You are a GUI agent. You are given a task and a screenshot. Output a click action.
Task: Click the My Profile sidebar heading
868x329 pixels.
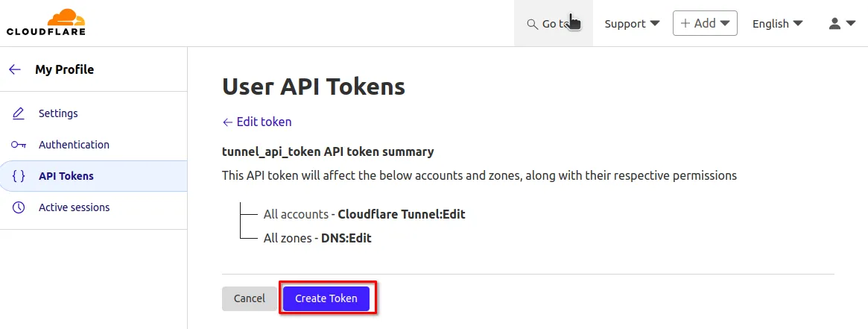tap(64, 69)
